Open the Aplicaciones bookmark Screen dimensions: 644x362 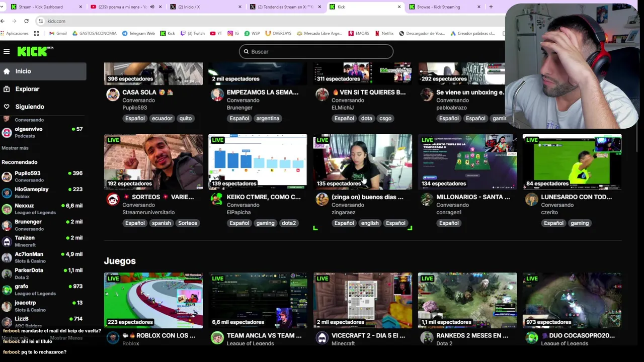coord(14,33)
